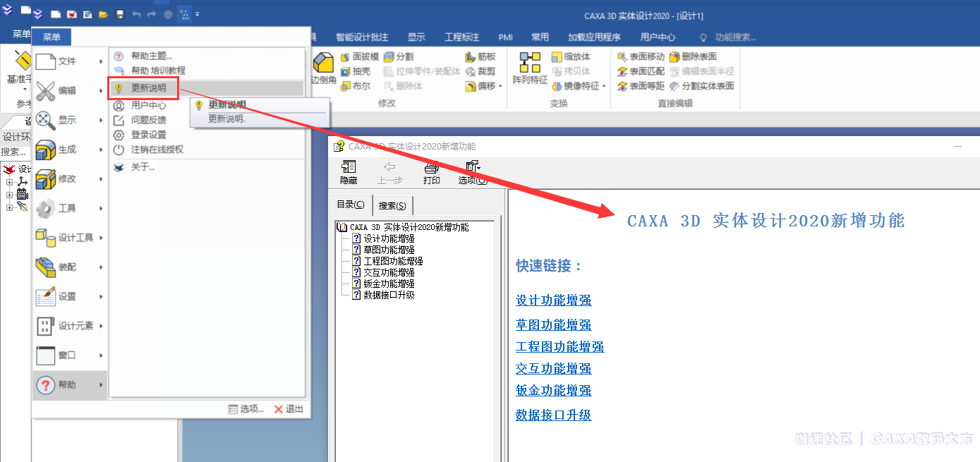Open the 装配 submenu

pos(70,267)
